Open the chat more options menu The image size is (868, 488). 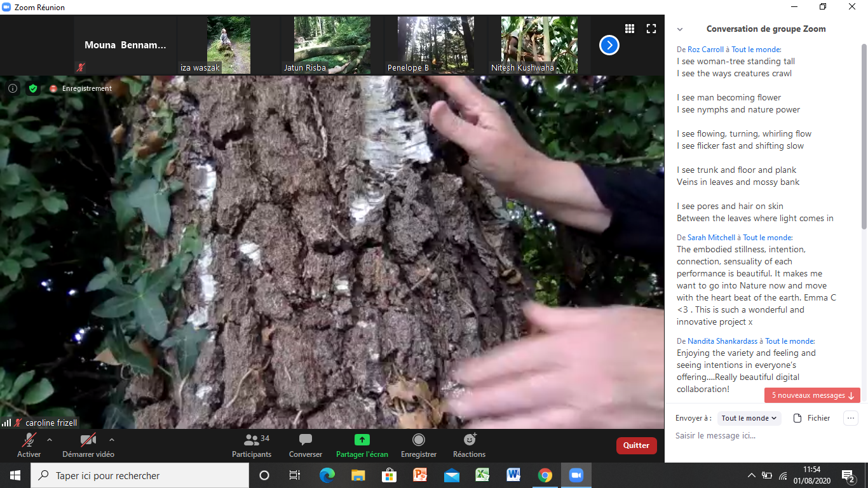pos(850,418)
